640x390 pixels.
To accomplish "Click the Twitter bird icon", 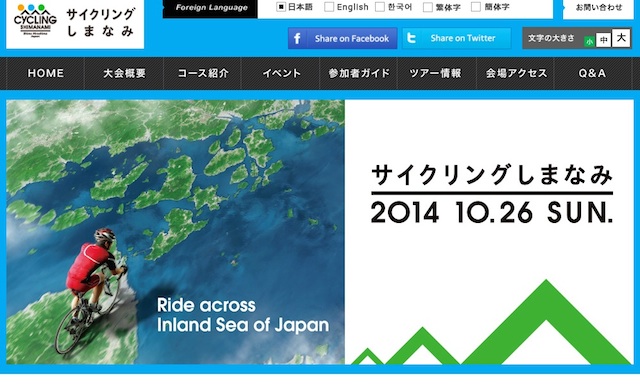I will (x=411, y=38).
